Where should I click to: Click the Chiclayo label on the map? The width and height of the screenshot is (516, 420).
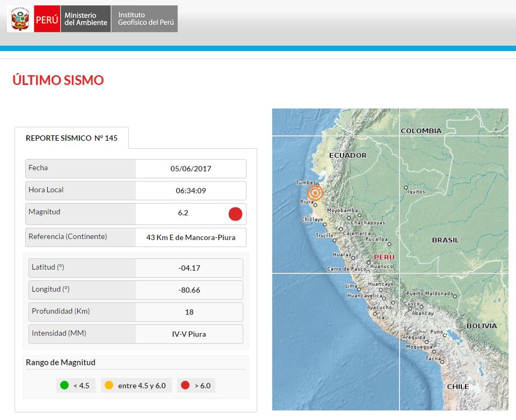point(312,219)
